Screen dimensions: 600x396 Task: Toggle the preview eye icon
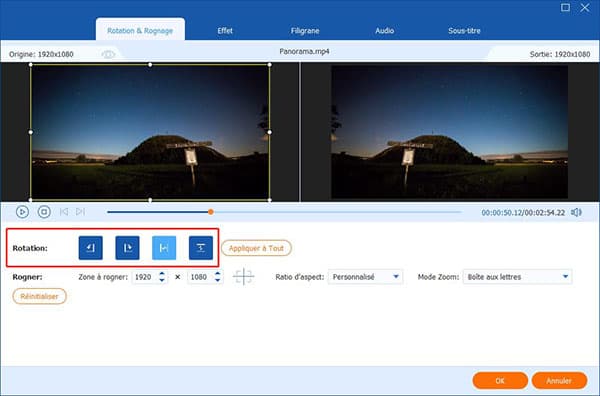(x=108, y=54)
